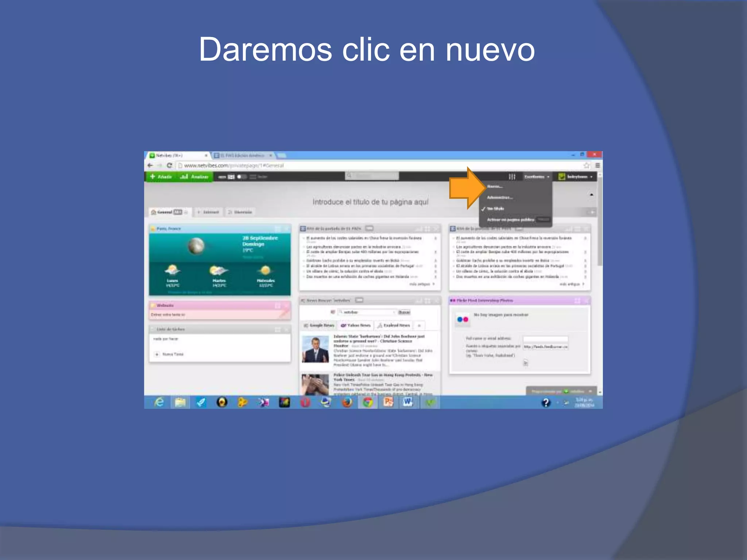The height and width of the screenshot is (560, 747).
Task: Open Internet Explorer from taskbar
Action: pos(159,402)
